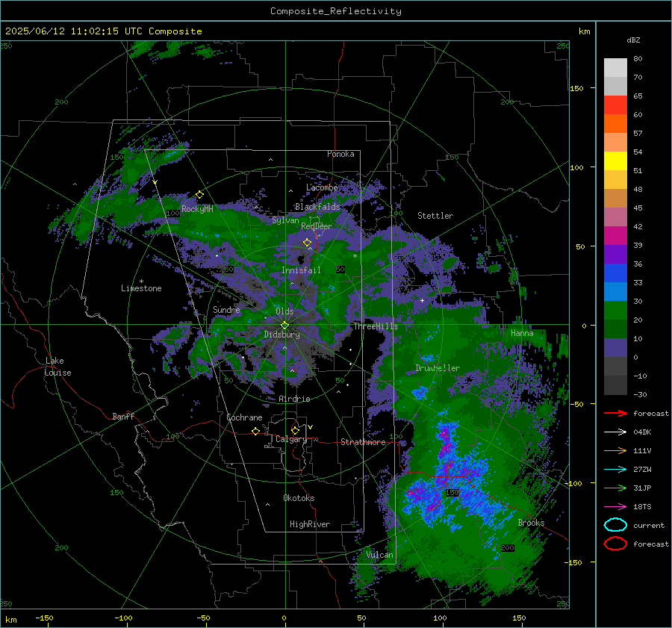Click the Olds label

284,311
